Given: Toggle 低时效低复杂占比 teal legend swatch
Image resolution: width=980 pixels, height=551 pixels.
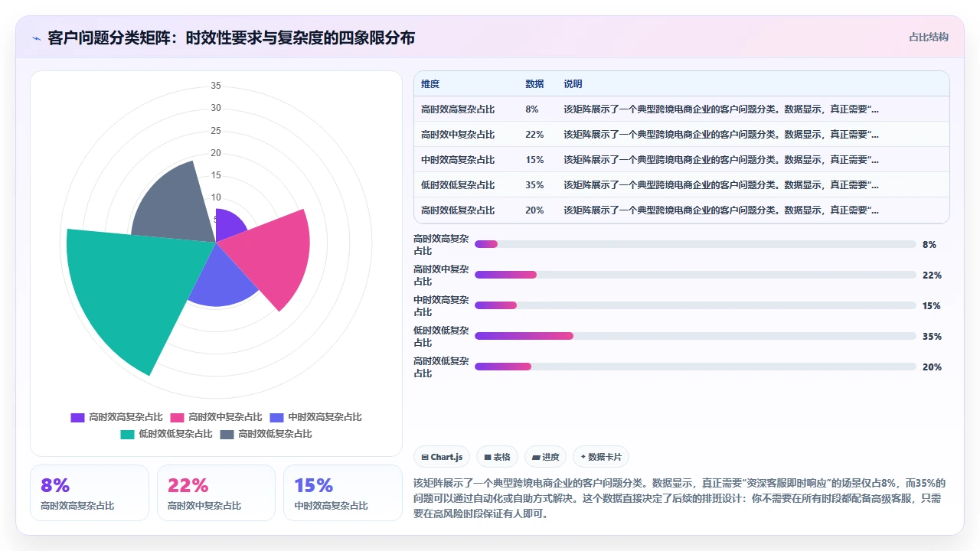Looking at the screenshot, I should click(127, 434).
